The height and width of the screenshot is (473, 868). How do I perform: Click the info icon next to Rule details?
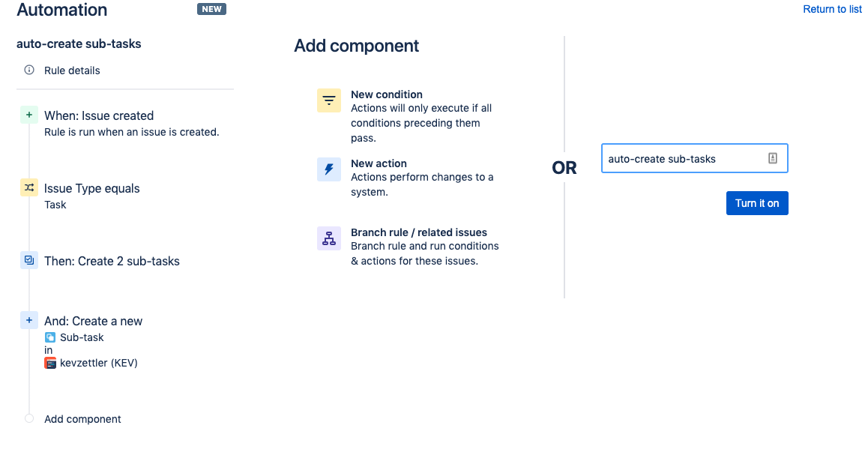coord(28,70)
